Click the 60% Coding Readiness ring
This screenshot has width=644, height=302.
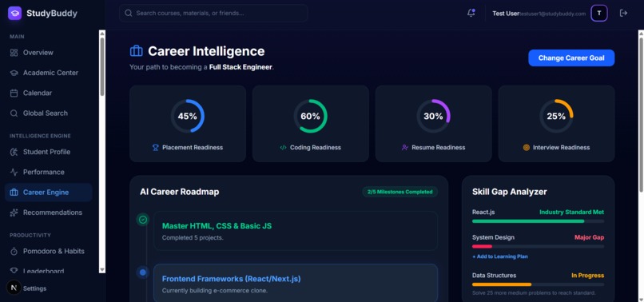click(311, 117)
